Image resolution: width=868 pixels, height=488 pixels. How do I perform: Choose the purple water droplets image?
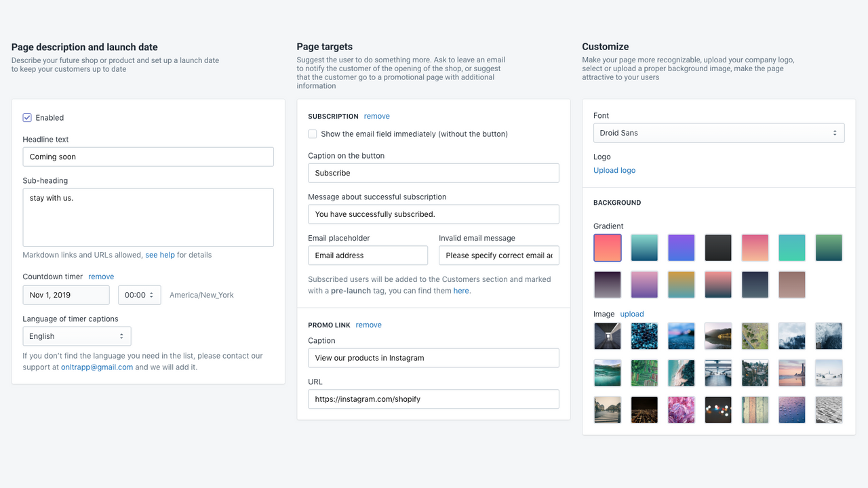point(792,410)
